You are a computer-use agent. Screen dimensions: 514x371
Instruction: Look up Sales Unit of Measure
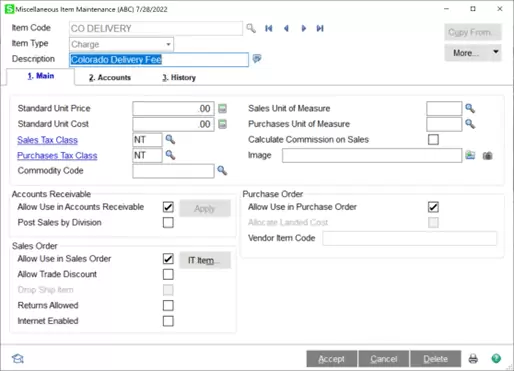click(x=470, y=108)
